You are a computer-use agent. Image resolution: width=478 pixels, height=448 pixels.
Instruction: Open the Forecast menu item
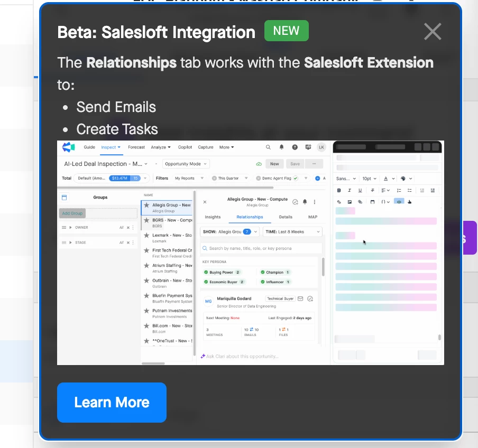[136, 147]
